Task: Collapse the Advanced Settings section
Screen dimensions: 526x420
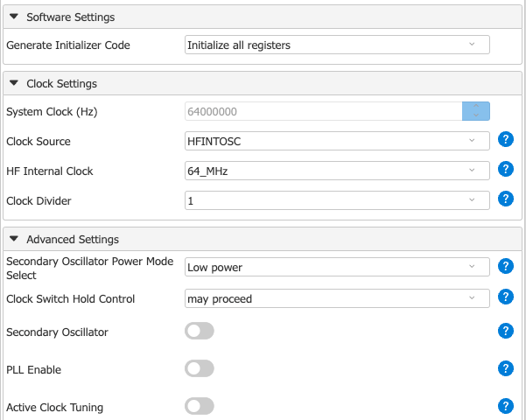Action: (14, 239)
